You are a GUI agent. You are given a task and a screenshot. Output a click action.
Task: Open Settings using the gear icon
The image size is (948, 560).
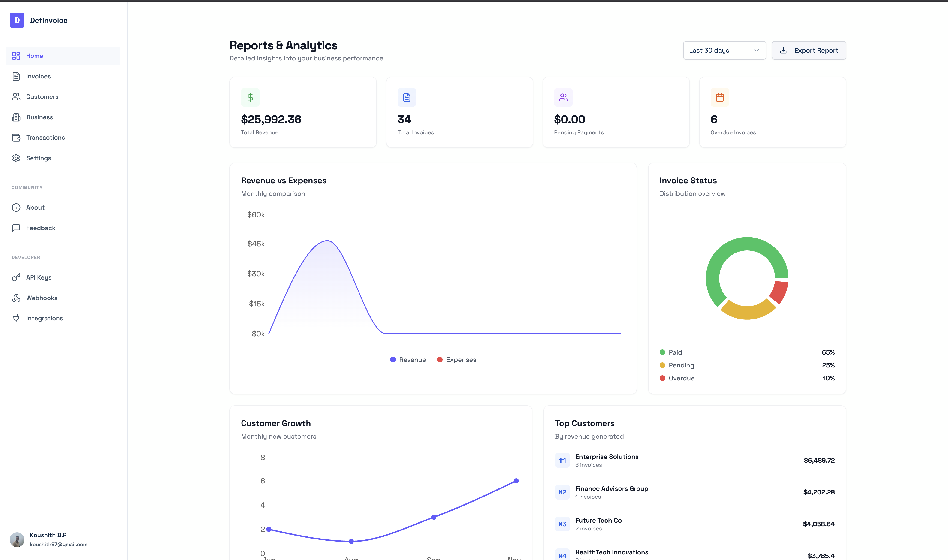tap(16, 158)
